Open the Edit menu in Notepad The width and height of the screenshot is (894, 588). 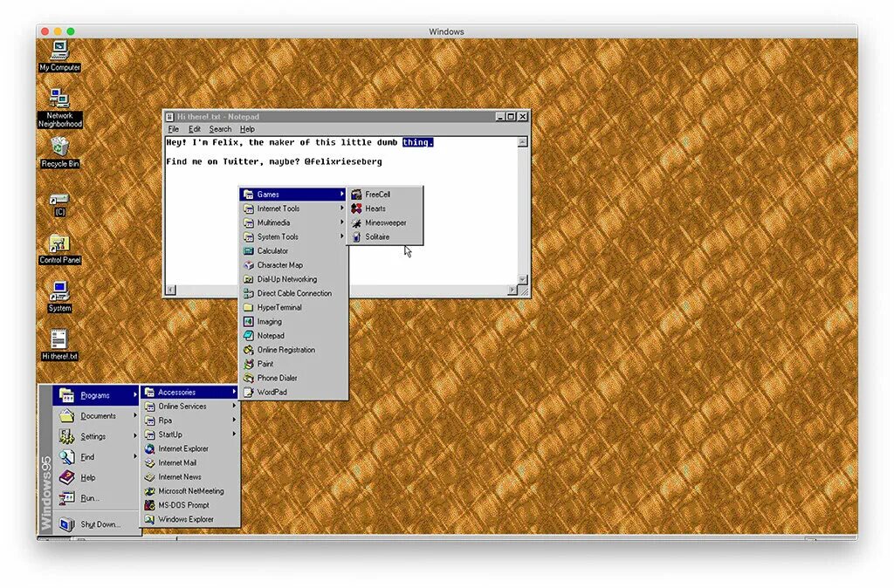(x=194, y=128)
